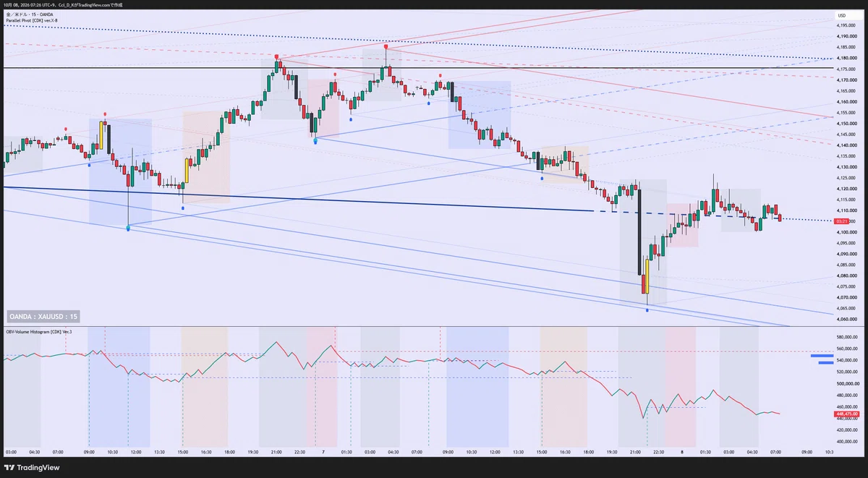Click the small blue dot under the 4,065 low

[x=647, y=310]
